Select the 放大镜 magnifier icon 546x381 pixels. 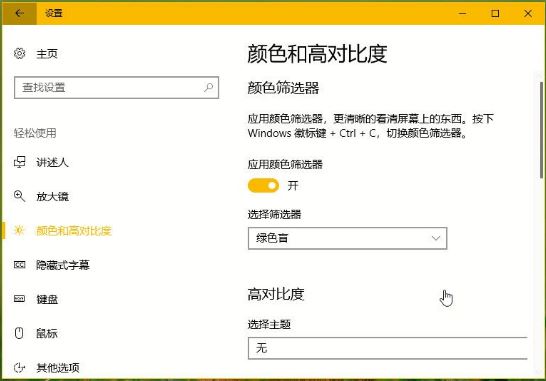pos(20,196)
